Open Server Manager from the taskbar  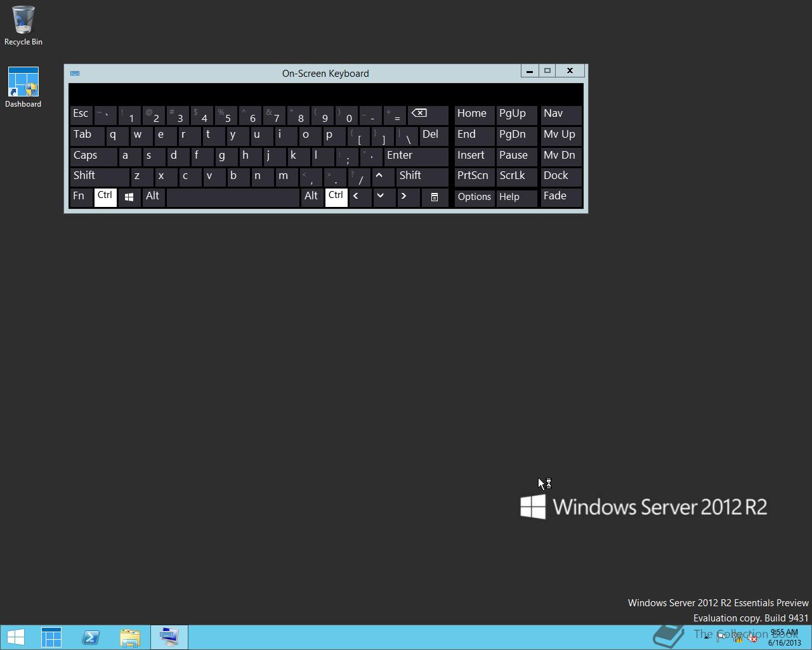pos(51,637)
